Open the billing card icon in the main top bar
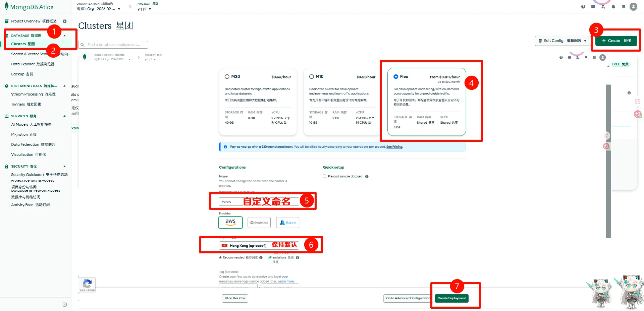Viewport: 644px width, 311px height. (x=593, y=7)
